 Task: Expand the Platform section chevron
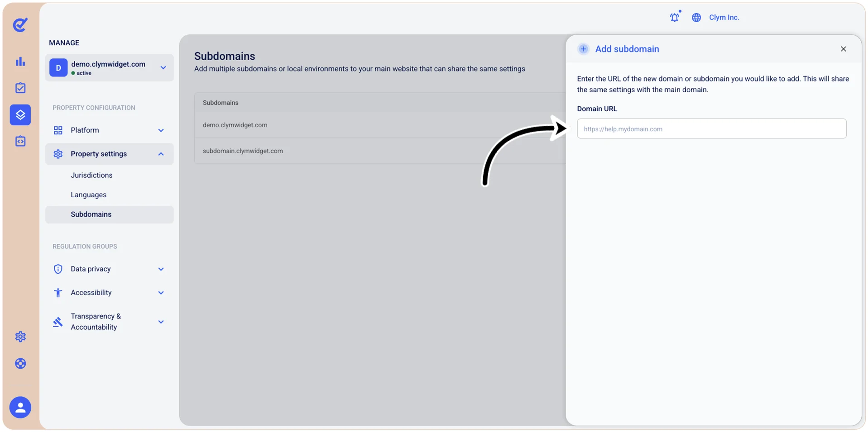click(x=161, y=130)
